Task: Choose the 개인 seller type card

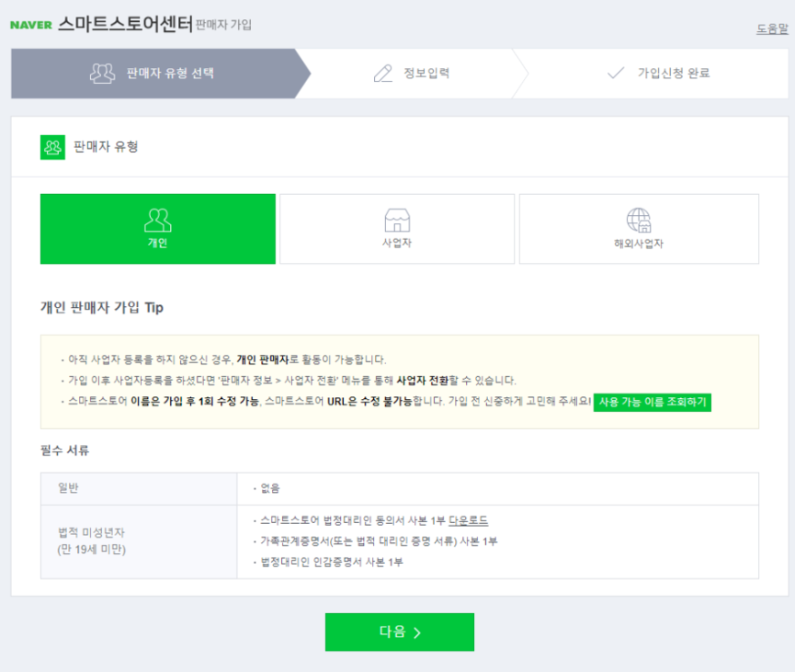Action: point(158,229)
